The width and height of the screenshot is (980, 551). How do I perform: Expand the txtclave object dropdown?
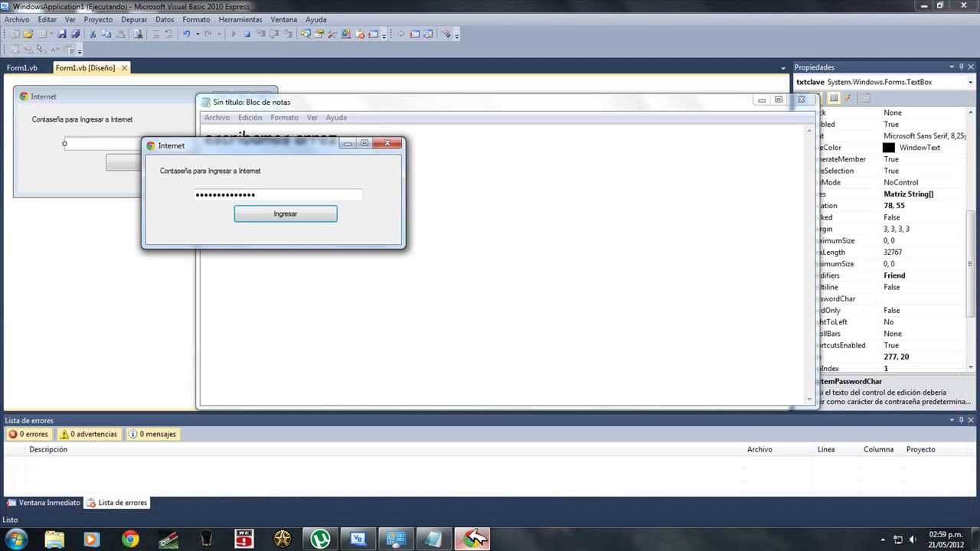click(x=970, y=82)
